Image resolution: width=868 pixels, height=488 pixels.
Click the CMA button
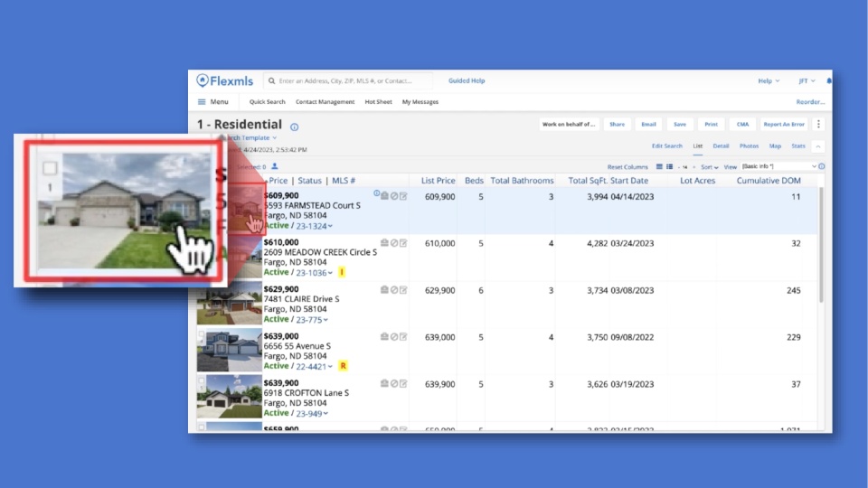click(x=742, y=125)
